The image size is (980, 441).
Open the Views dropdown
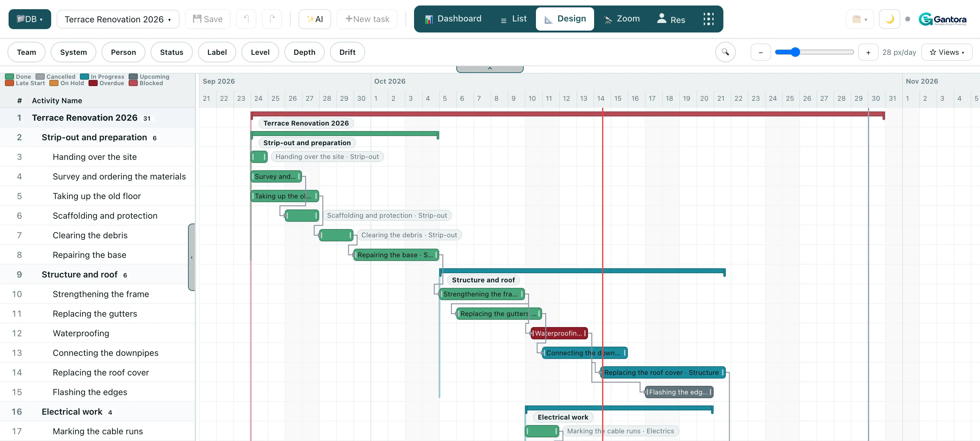947,52
